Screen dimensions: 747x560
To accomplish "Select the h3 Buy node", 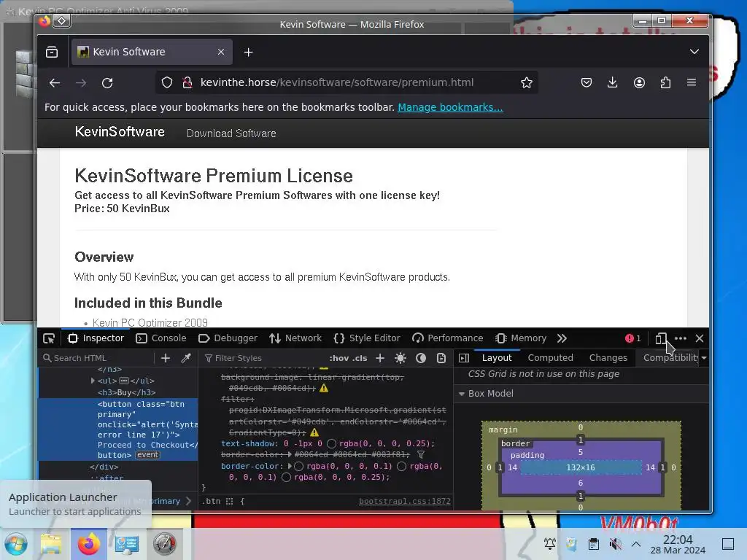I will point(126,392).
